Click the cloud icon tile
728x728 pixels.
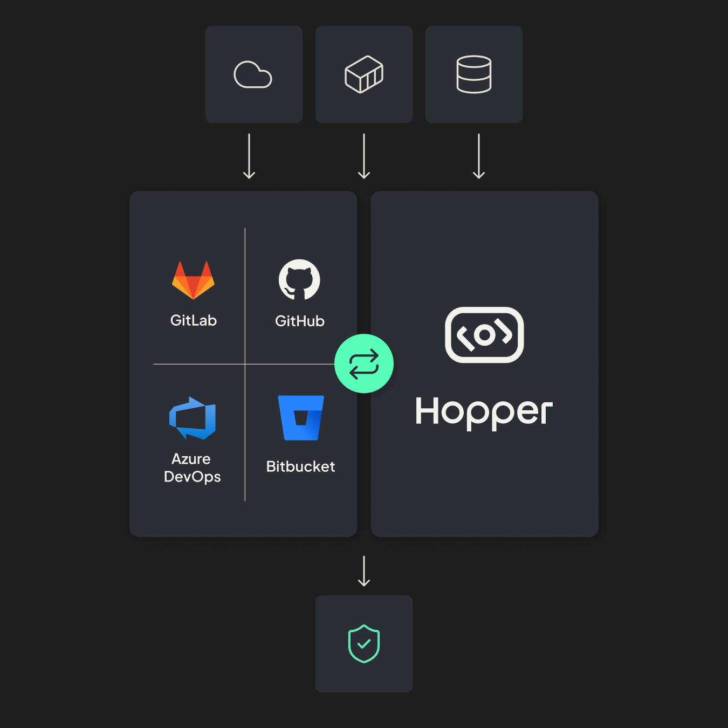(253, 74)
